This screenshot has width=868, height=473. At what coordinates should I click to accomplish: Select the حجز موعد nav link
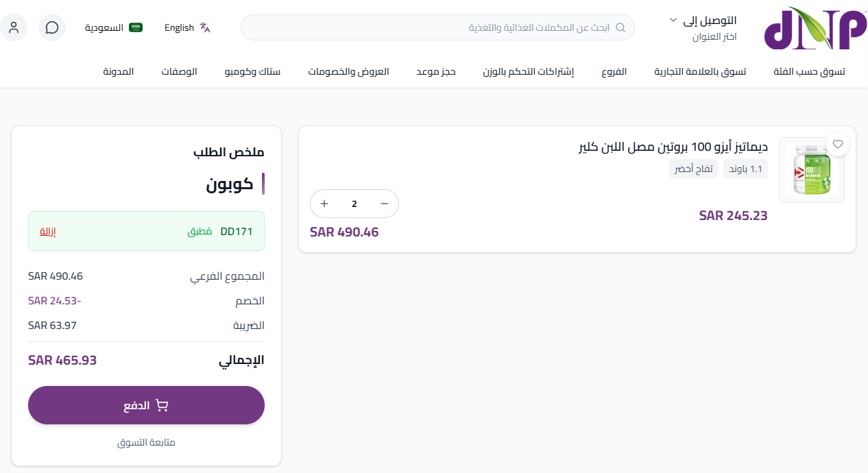tap(436, 71)
